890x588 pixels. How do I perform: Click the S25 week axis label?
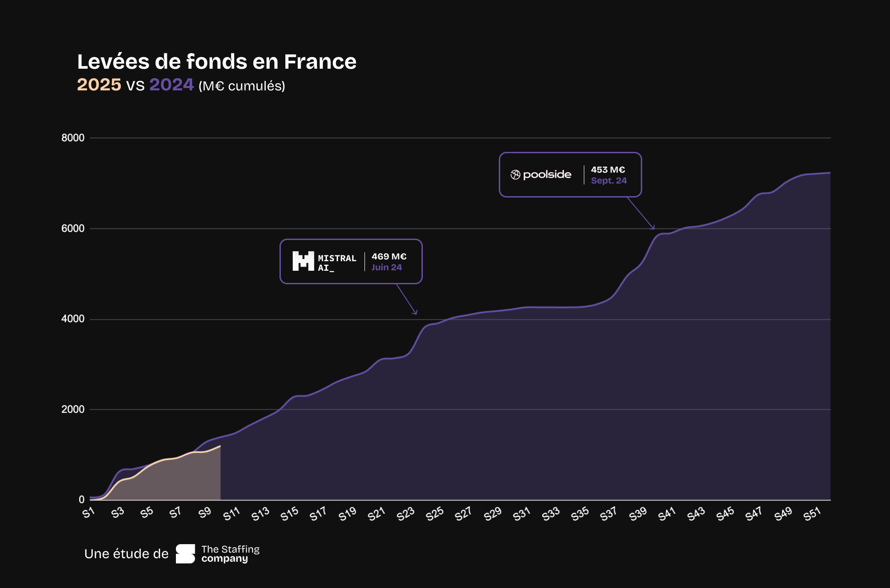(435, 513)
